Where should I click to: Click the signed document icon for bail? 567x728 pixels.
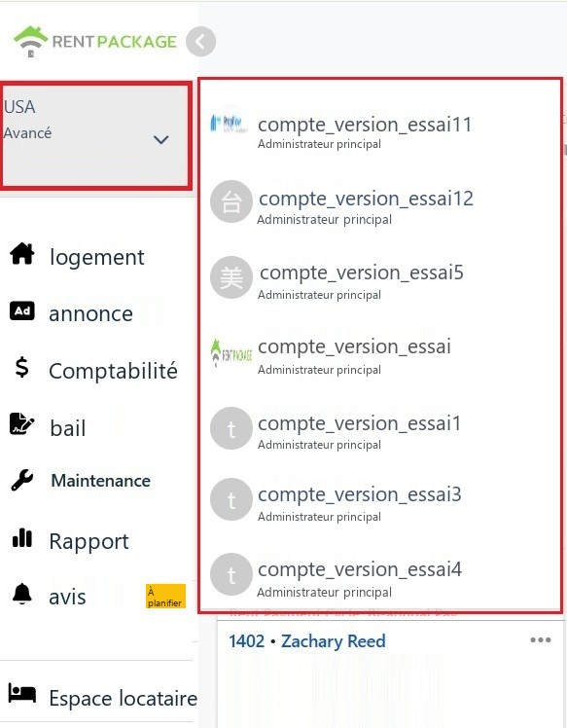(21, 423)
